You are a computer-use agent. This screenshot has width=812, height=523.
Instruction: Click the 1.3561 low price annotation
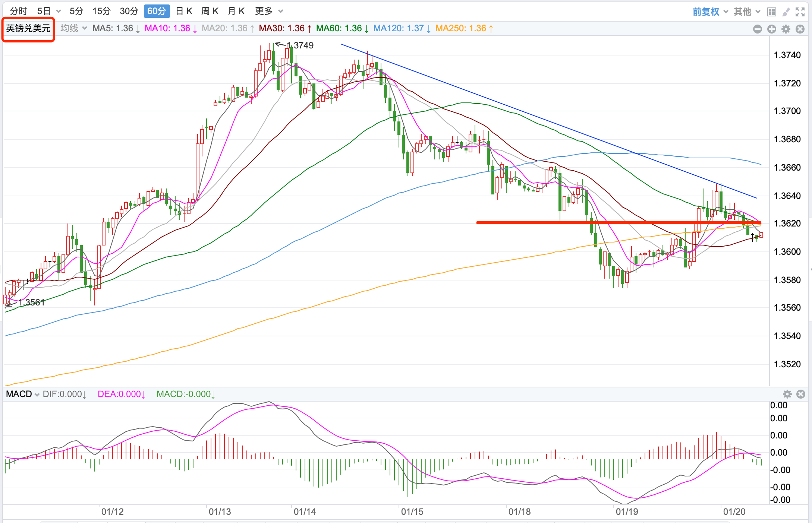tap(32, 302)
